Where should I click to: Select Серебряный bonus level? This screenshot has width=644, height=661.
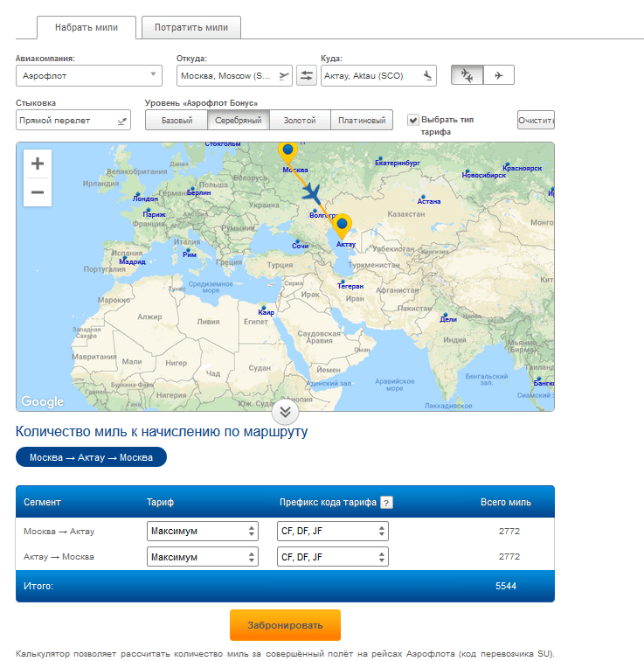point(239,120)
